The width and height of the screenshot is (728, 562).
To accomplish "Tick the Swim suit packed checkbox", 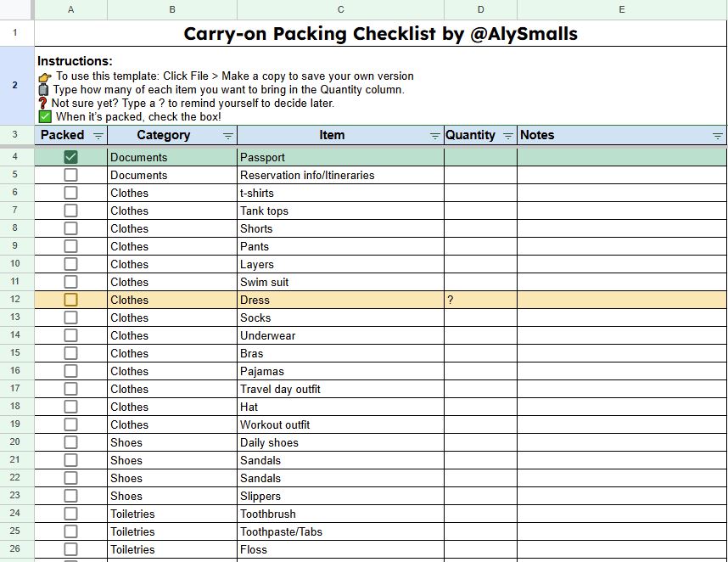I will pos(70,282).
